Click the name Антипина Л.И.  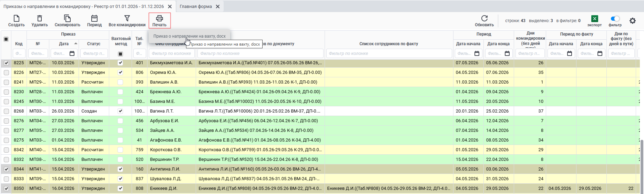click(165, 169)
